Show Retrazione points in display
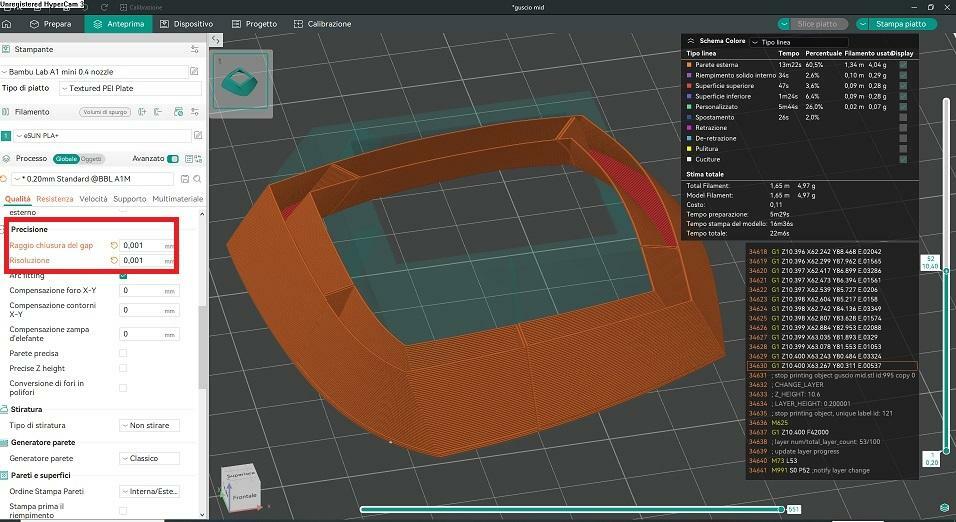Image resolution: width=956 pixels, height=522 pixels. point(903,128)
